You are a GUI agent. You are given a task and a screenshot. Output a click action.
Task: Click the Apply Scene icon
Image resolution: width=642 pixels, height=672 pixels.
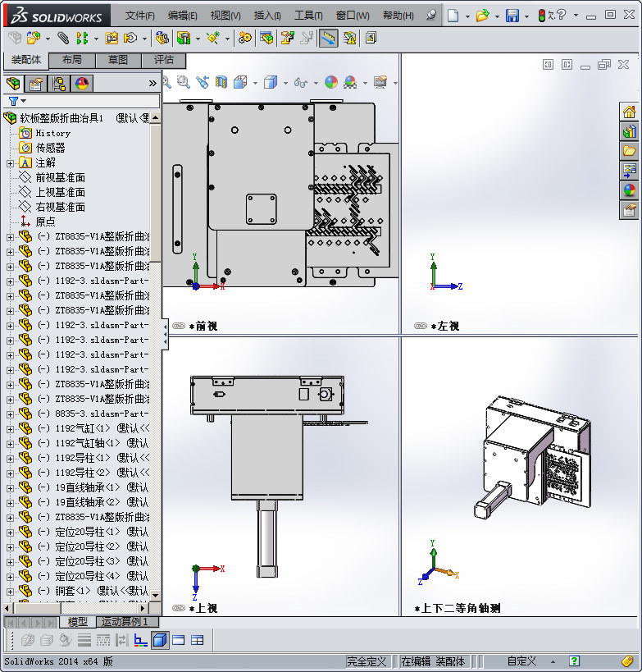tap(350, 82)
